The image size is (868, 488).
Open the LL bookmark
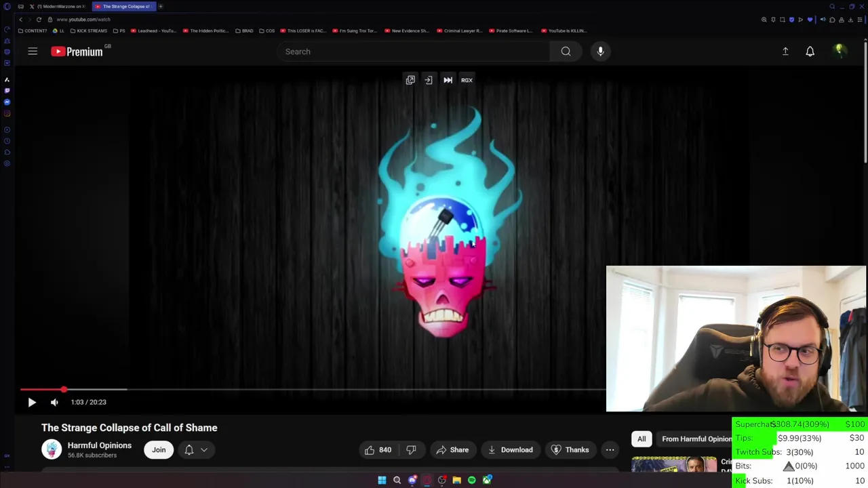click(58, 30)
